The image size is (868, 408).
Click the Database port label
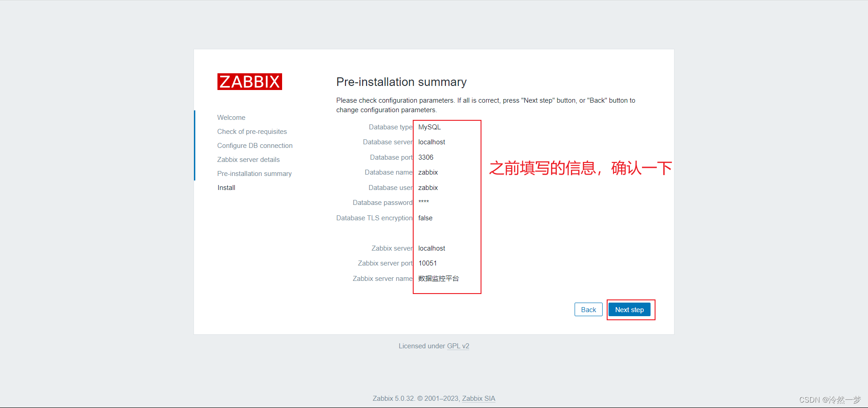391,157
